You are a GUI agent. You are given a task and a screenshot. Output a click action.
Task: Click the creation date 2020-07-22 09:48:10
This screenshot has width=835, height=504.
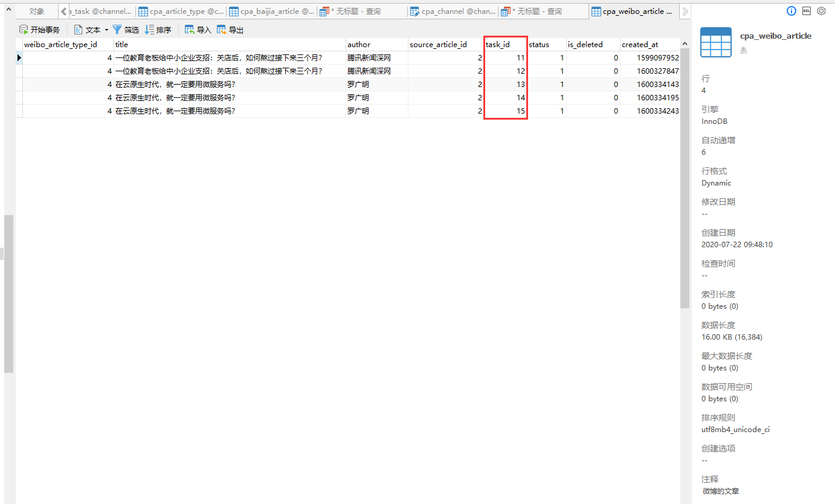(x=737, y=245)
